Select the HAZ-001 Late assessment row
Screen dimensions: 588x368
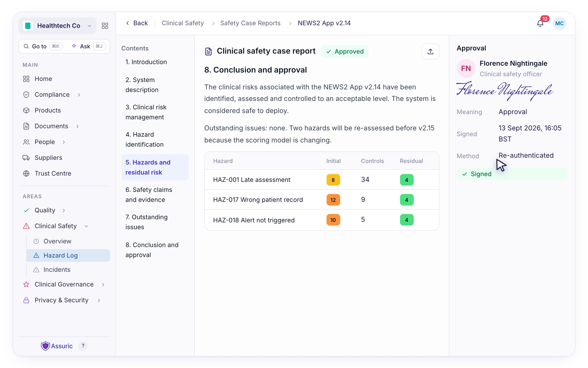pyautogui.click(x=322, y=180)
